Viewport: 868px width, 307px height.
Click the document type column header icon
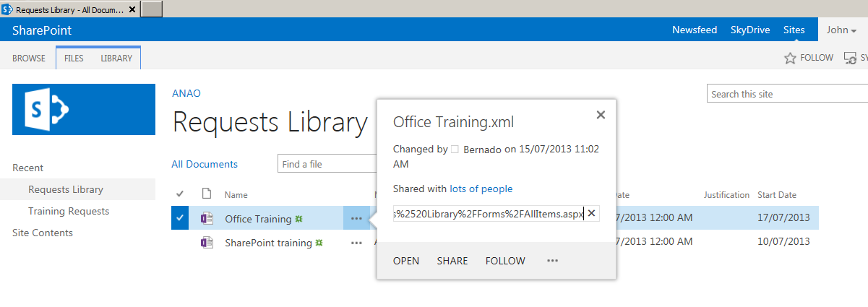click(207, 194)
